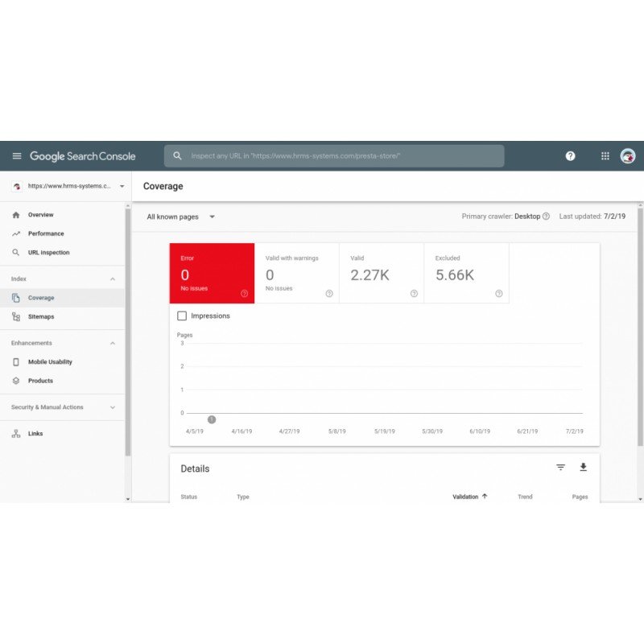Viewport: 644px width, 644px height.
Task: Click the Trend column header
Action: [x=525, y=497]
